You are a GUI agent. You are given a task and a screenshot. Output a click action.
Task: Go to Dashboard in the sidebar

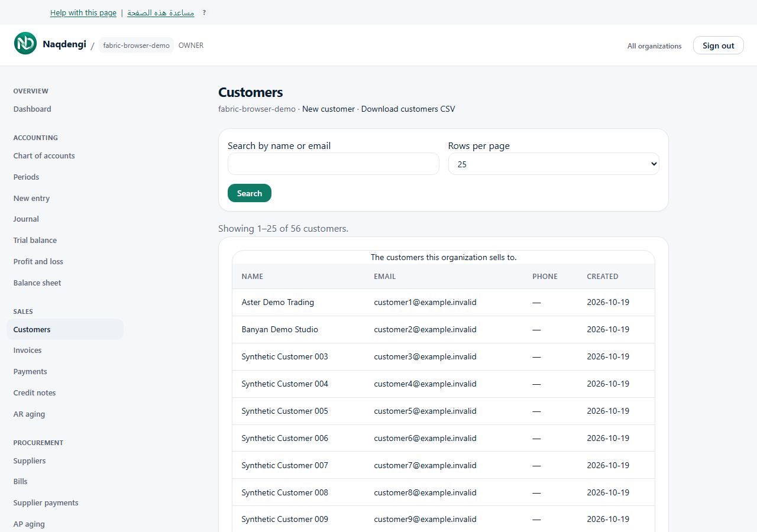click(33, 109)
